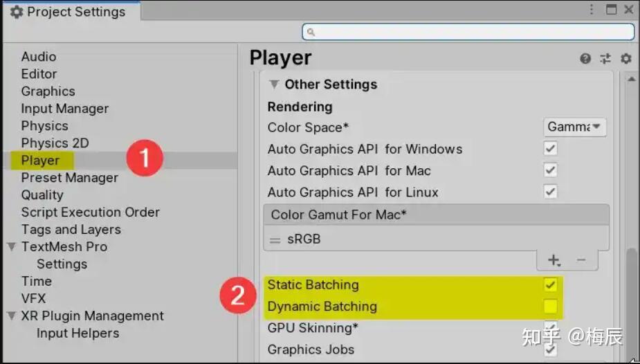
Task: Open Physics 2D settings category
Action: click(55, 143)
